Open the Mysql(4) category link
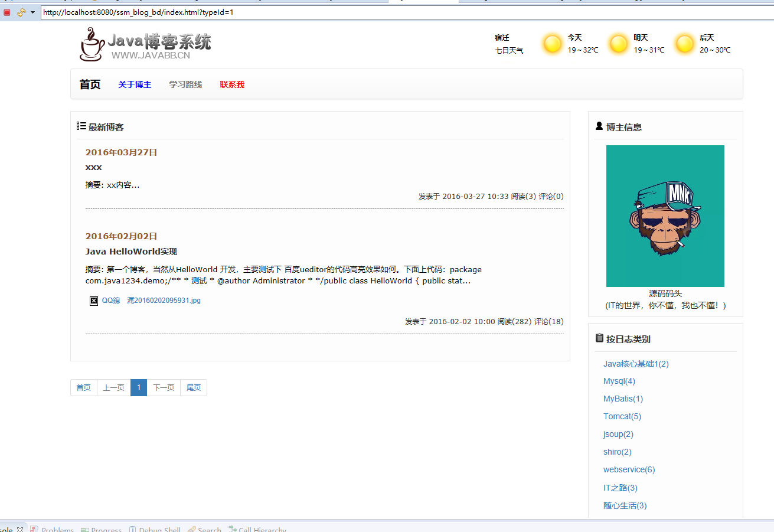The width and height of the screenshot is (774, 532). 619,381
